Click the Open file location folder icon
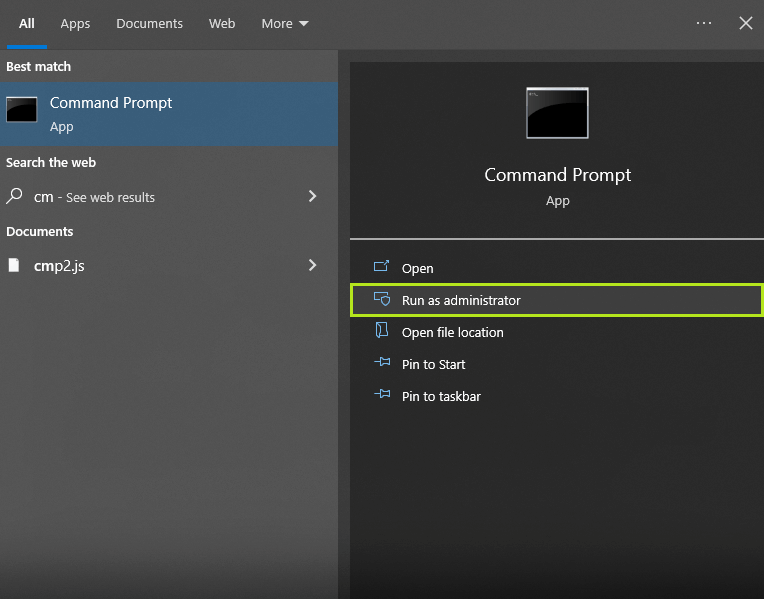The width and height of the screenshot is (764, 599). point(382,330)
